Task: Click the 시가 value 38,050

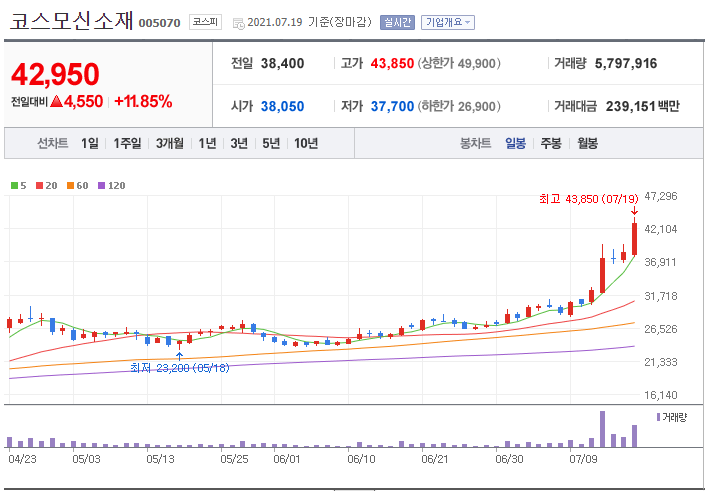Action: [x=282, y=107]
